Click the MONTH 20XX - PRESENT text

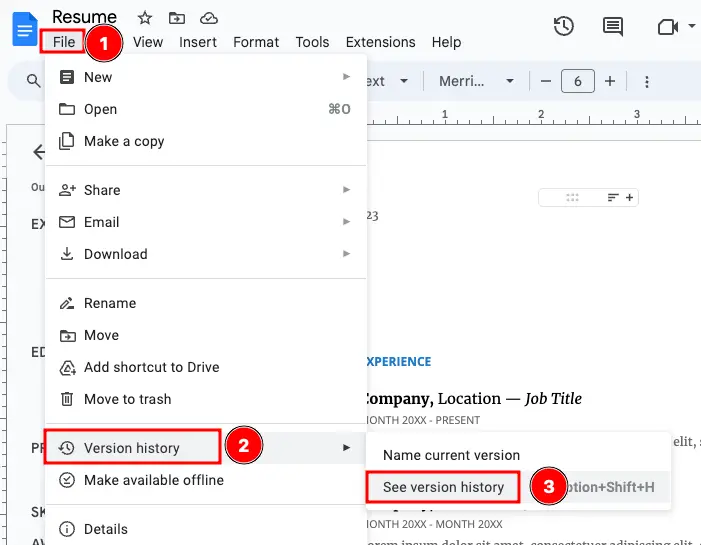coord(422,420)
